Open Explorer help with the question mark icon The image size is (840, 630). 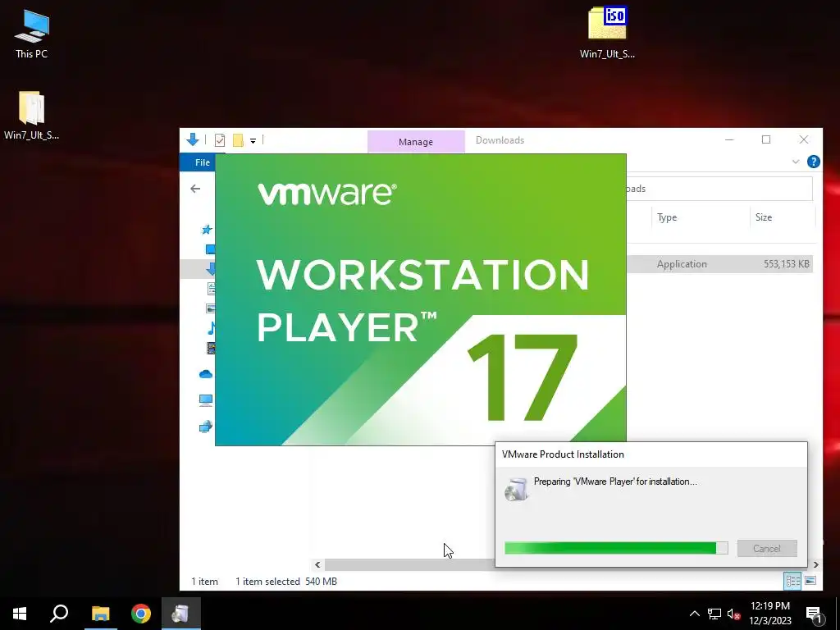(x=813, y=162)
